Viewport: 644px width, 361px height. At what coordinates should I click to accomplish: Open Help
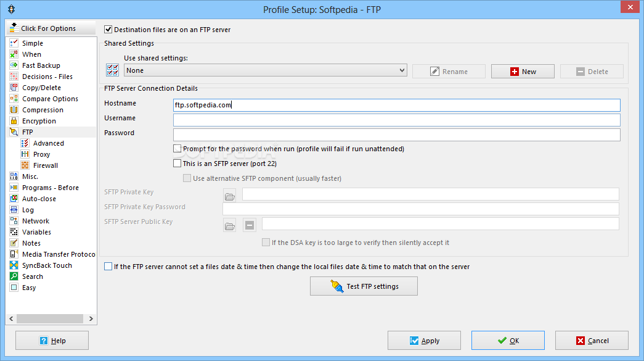(x=52, y=341)
